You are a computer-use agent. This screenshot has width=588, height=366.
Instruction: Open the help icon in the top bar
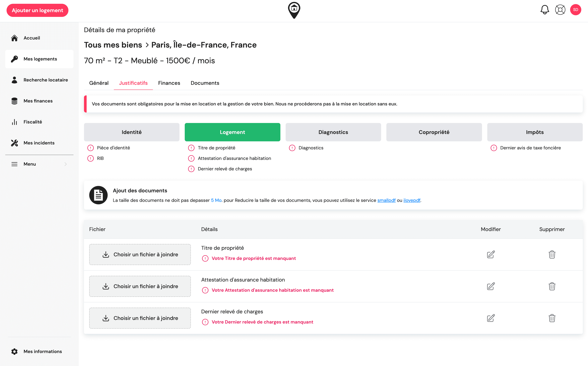tap(560, 10)
